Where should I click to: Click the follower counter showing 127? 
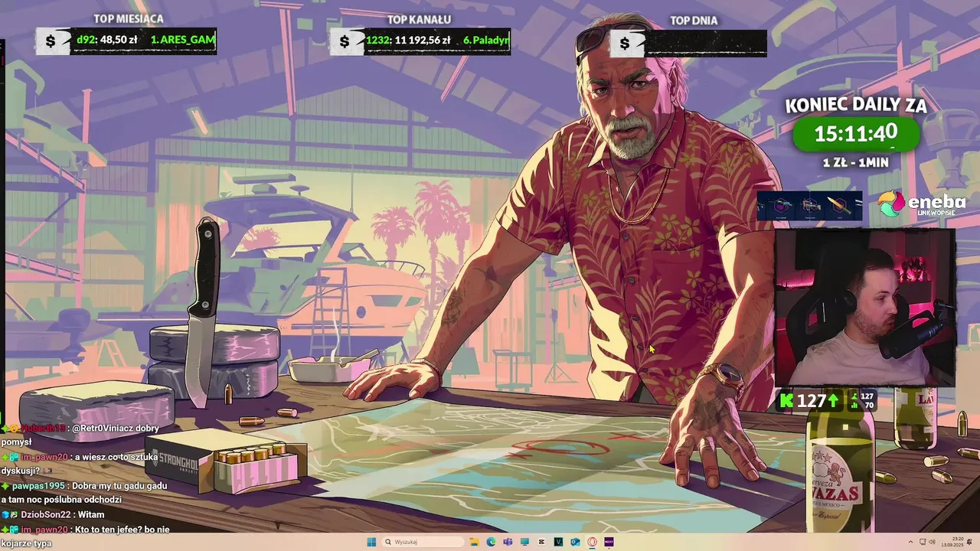point(812,400)
